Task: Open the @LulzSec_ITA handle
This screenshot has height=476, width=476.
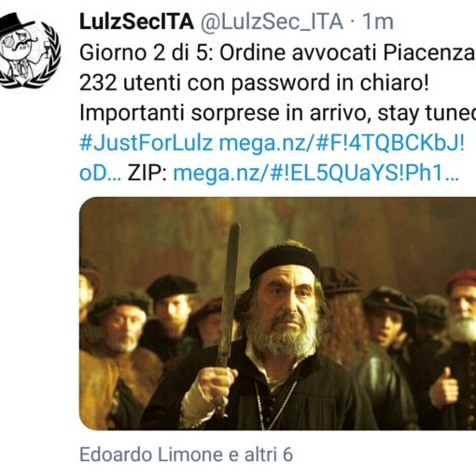Action: click(272, 21)
